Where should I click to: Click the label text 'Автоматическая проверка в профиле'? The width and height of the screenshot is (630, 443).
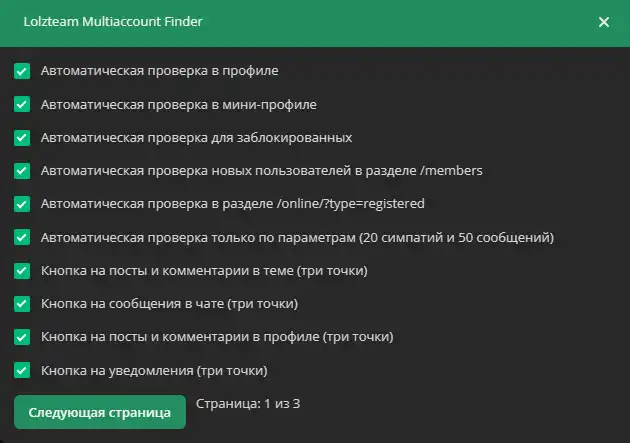pyautogui.click(x=160, y=71)
